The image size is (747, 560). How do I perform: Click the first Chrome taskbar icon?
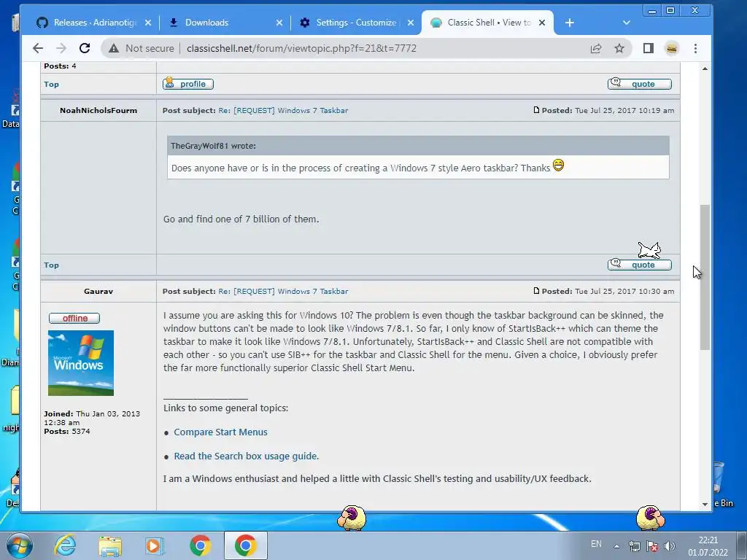[x=200, y=545]
